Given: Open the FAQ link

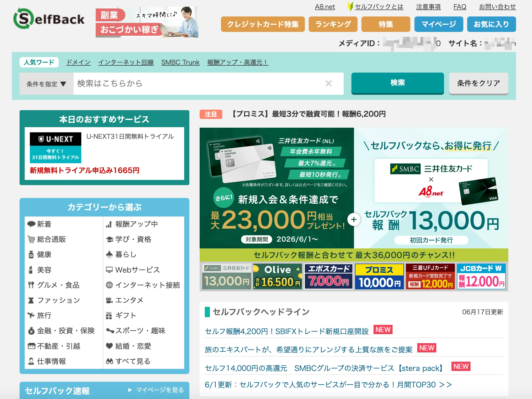Looking at the screenshot, I should (x=460, y=7).
